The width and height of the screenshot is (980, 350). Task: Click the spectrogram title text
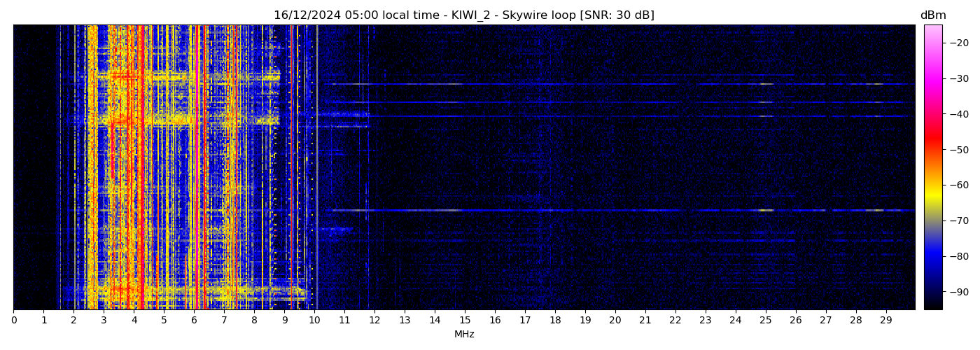(463, 15)
